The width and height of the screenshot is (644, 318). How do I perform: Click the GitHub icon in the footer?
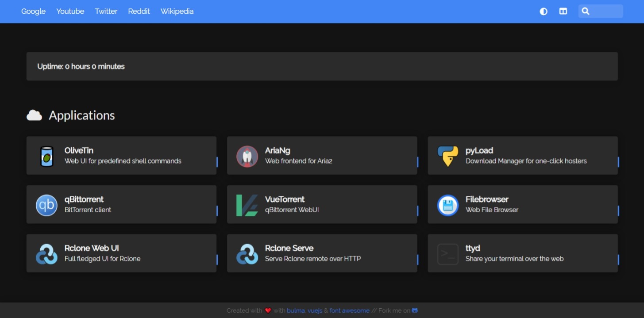(x=415, y=310)
